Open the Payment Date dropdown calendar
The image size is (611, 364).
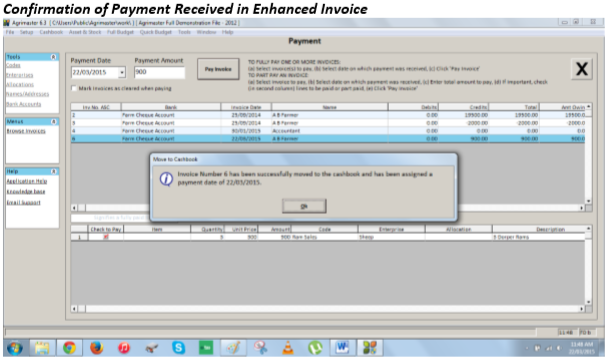point(122,72)
